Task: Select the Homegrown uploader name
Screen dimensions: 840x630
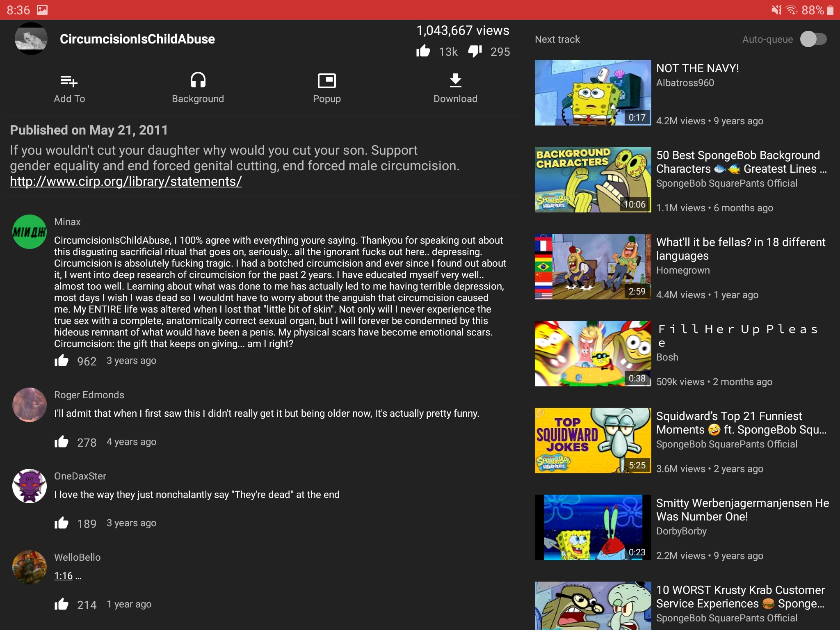Action: [x=683, y=270]
